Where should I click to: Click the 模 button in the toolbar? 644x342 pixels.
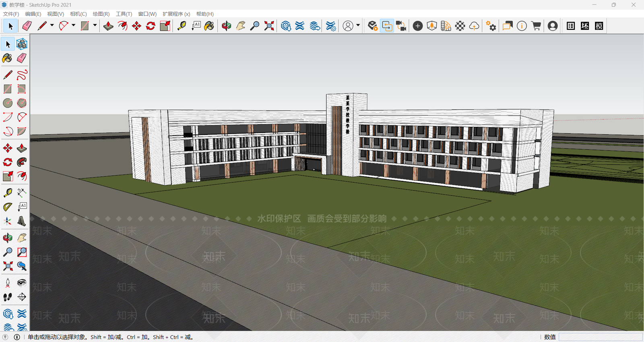599,26
